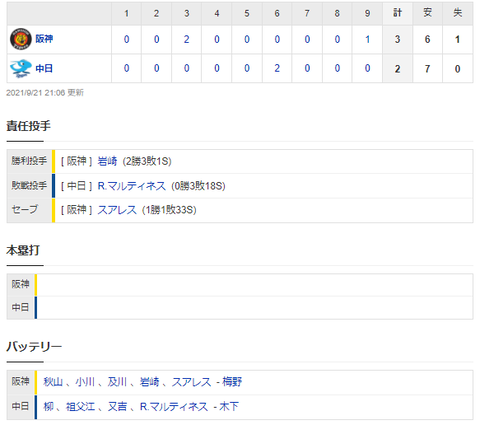The height and width of the screenshot is (425, 480).
Task: Open 祖父江 in Chunichi battery list
Action: 80,406
